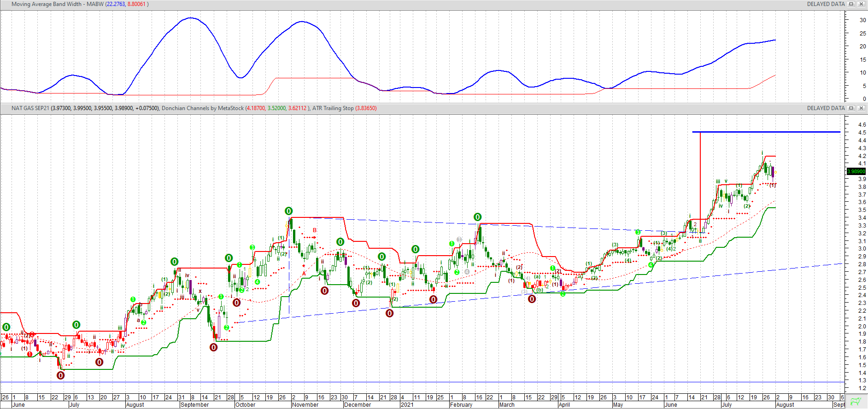Select the green 0 marker above November peak

[x=288, y=211]
